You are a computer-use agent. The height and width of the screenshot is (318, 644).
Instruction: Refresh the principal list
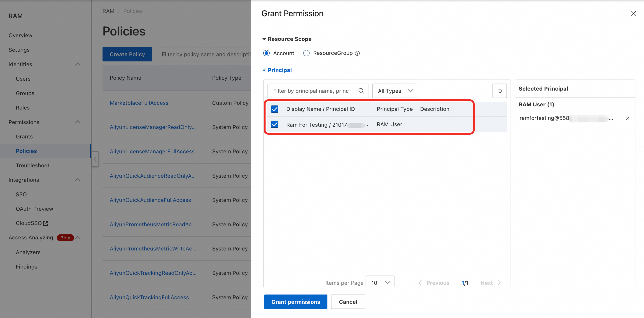[x=499, y=91]
